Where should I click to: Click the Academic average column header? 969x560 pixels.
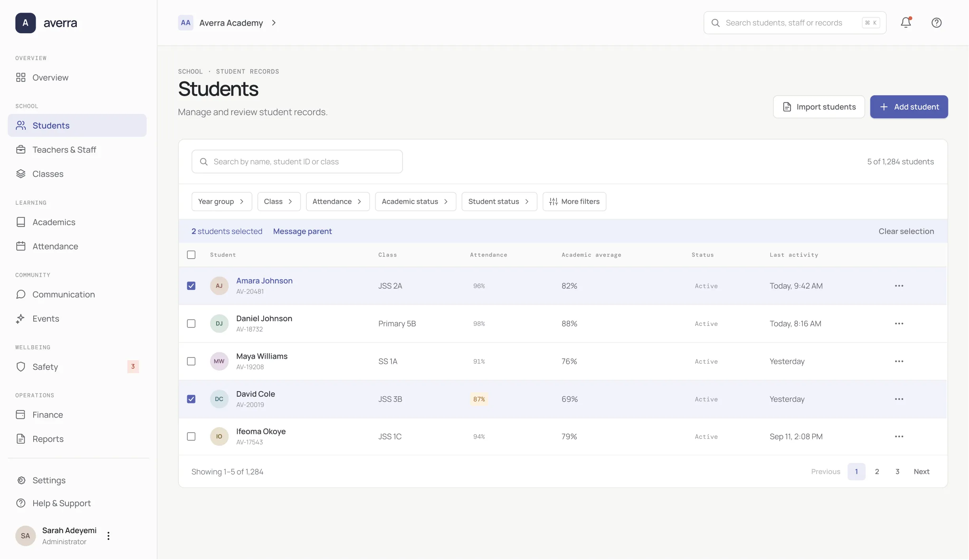point(591,255)
